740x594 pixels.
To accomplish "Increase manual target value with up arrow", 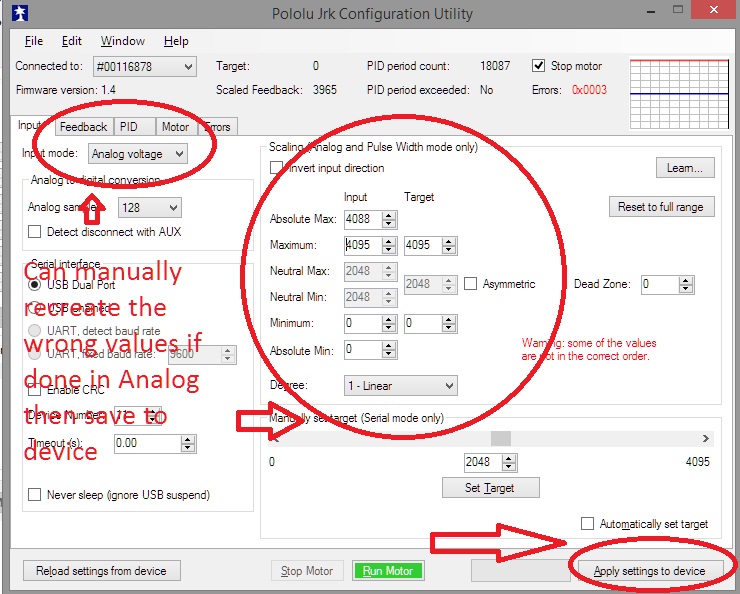I will coord(509,459).
